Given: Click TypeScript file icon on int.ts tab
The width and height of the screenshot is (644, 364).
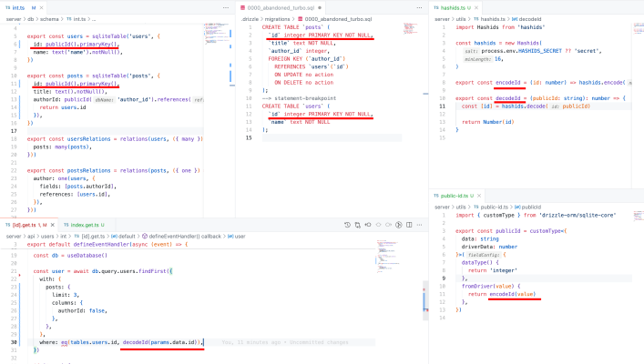Looking at the screenshot, I should point(8,8).
